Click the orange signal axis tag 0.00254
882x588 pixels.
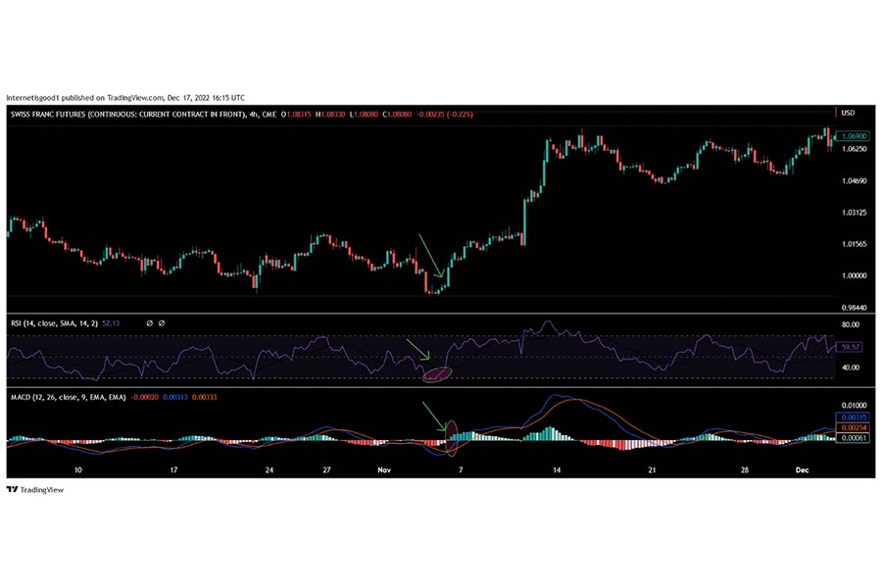click(x=854, y=427)
